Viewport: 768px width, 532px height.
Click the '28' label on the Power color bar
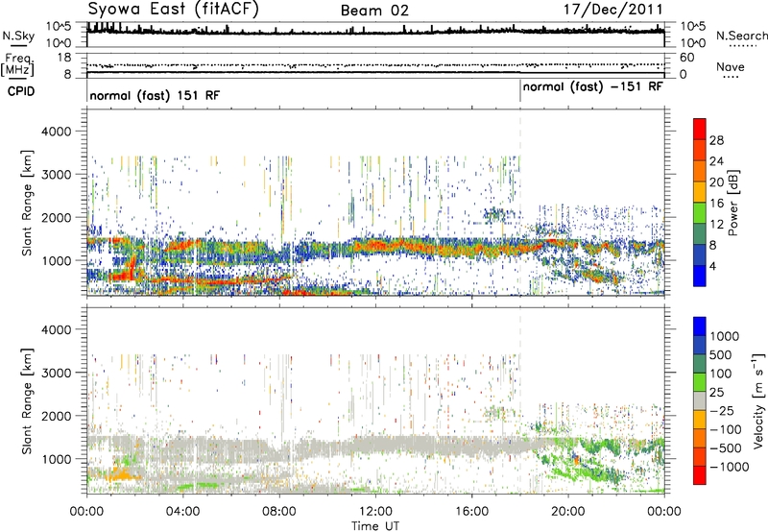click(716, 140)
